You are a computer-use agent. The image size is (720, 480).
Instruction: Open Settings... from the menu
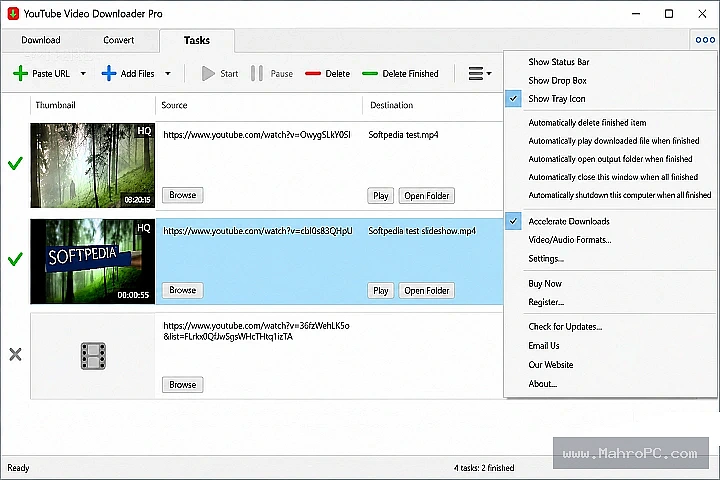point(546,259)
